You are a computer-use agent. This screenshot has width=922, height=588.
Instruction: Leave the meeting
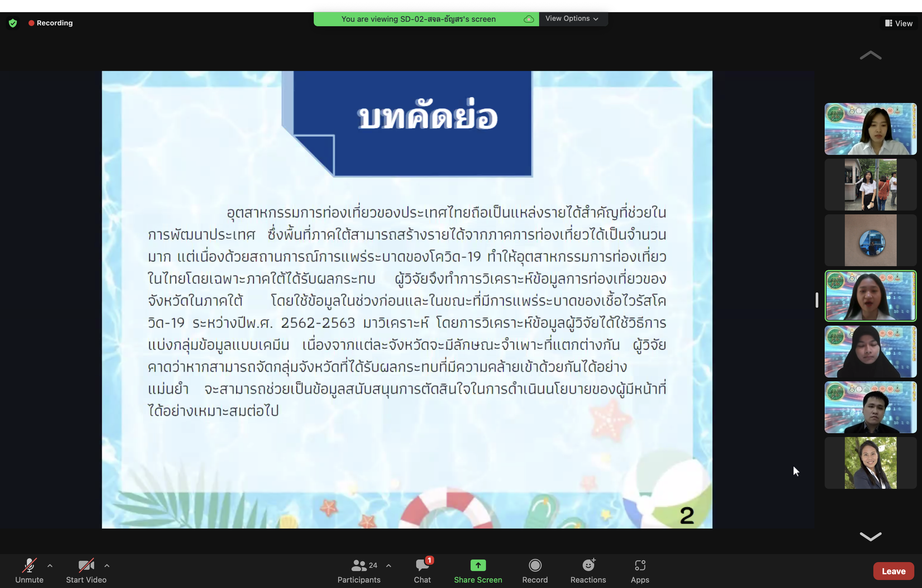[x=893, y=571]
